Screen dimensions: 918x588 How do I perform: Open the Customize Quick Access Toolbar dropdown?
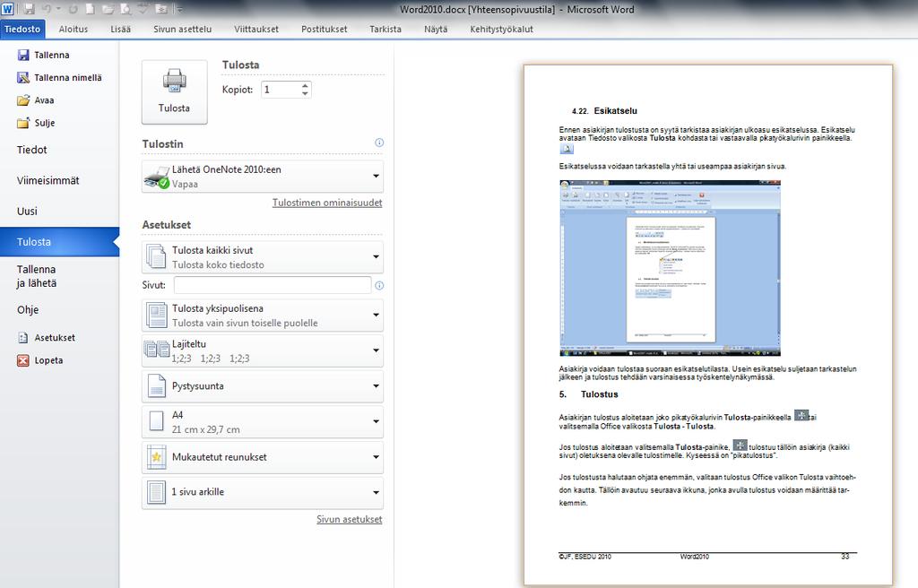[x=180, y=9]
